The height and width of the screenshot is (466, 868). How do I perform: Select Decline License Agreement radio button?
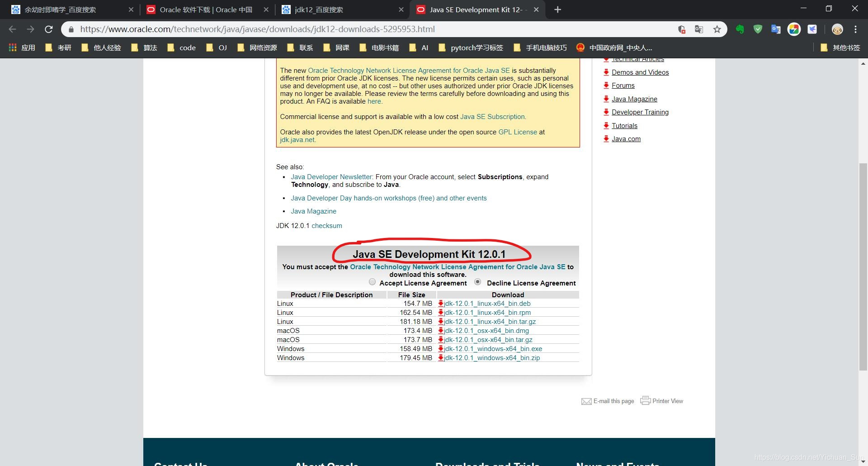click(x=477, y=282)
